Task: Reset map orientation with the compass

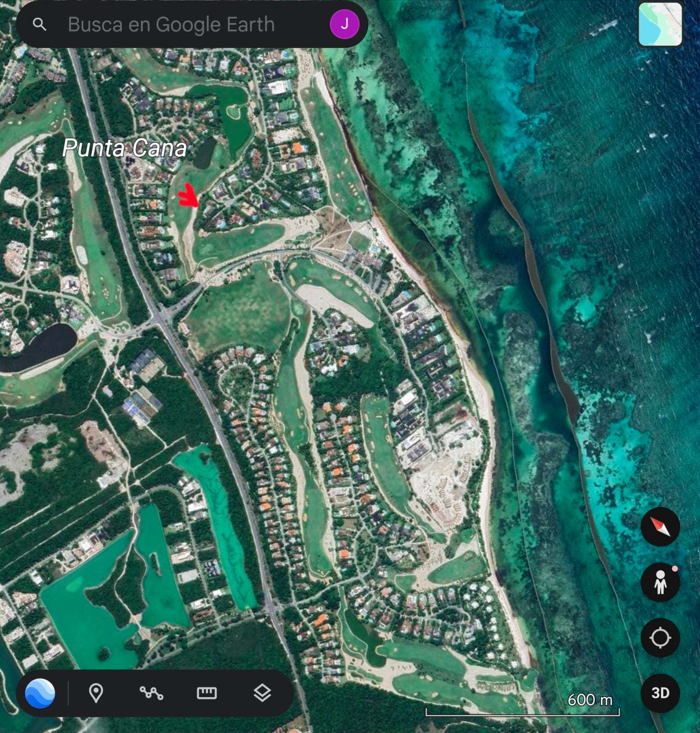Action: pyautogui.click(x=660, y=527)
